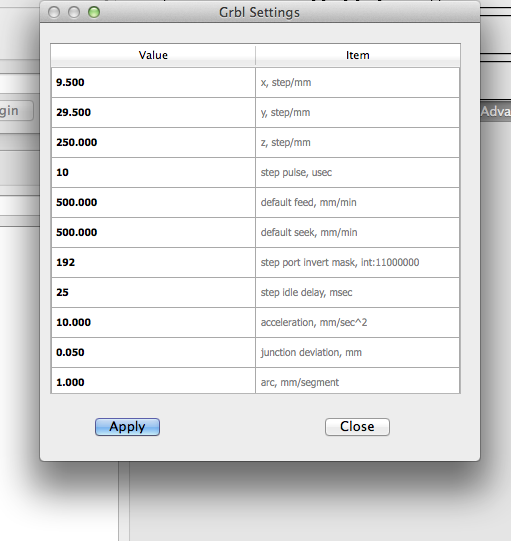This screenshot has width=511, height=541.
Task: Select the step pulse value 10
Action: [153, 173]
